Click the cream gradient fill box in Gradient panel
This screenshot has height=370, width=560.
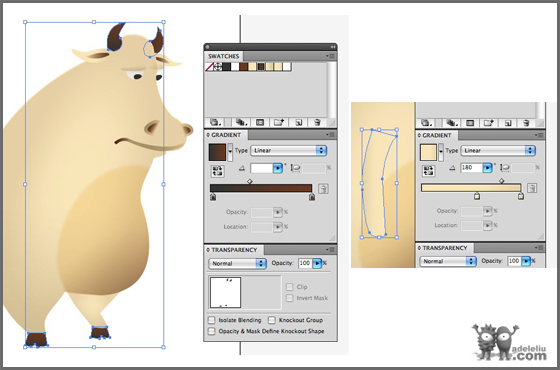[429, 152]
